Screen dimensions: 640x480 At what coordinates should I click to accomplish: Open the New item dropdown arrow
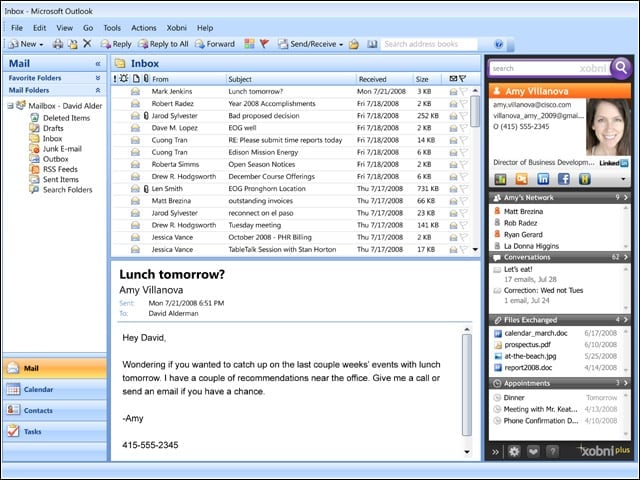tap(41, 44)
